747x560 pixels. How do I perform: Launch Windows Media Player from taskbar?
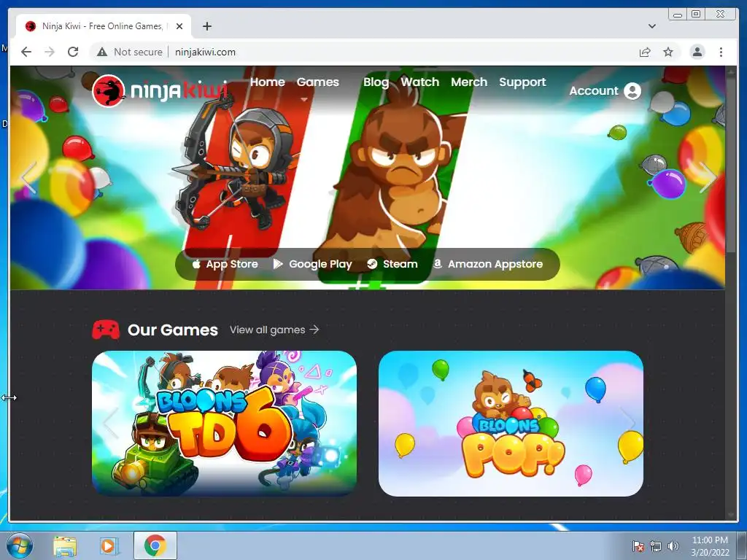click(108, 545)
